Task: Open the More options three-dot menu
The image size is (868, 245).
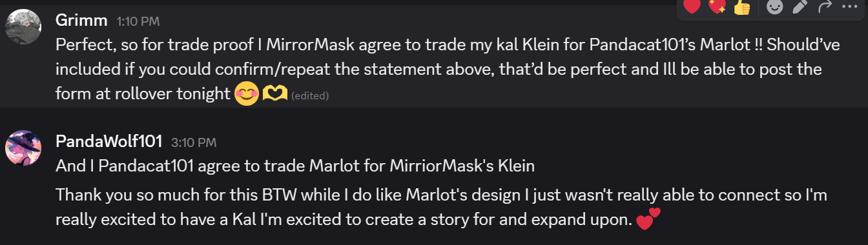Action: click(x=850, y=6)
